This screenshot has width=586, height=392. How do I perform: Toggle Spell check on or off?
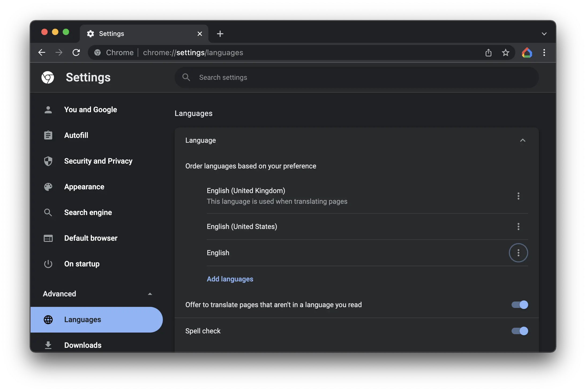point(520,331)
